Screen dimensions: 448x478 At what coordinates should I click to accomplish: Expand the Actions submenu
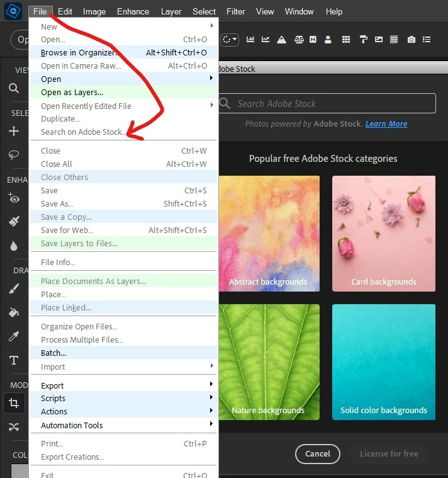[x=211, y=411]
